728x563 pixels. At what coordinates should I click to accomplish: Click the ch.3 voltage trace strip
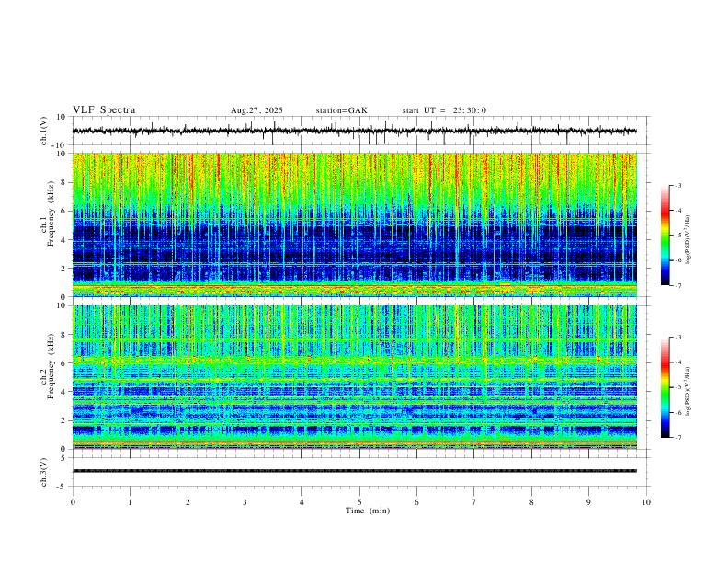tap(355, 471)
